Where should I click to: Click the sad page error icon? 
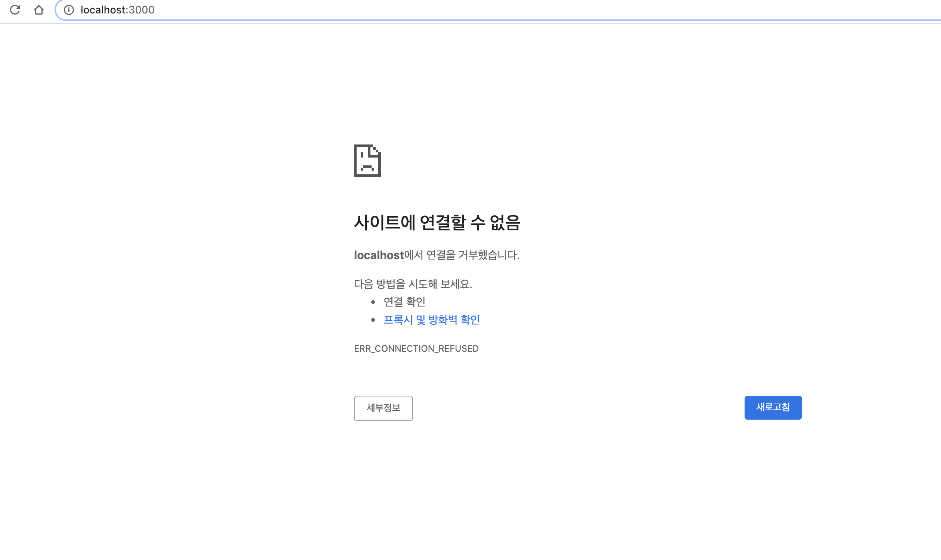pyautogui.click(x=367, y=161)
